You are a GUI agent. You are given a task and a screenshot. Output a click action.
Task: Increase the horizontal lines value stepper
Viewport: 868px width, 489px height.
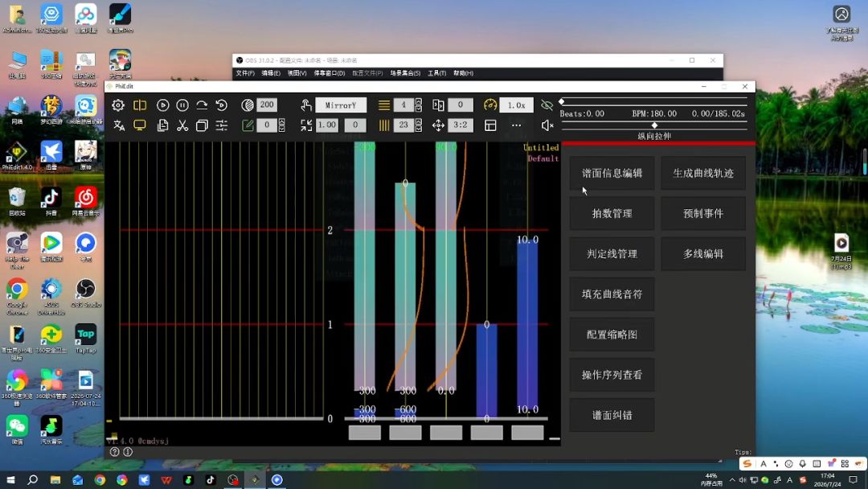419,102
